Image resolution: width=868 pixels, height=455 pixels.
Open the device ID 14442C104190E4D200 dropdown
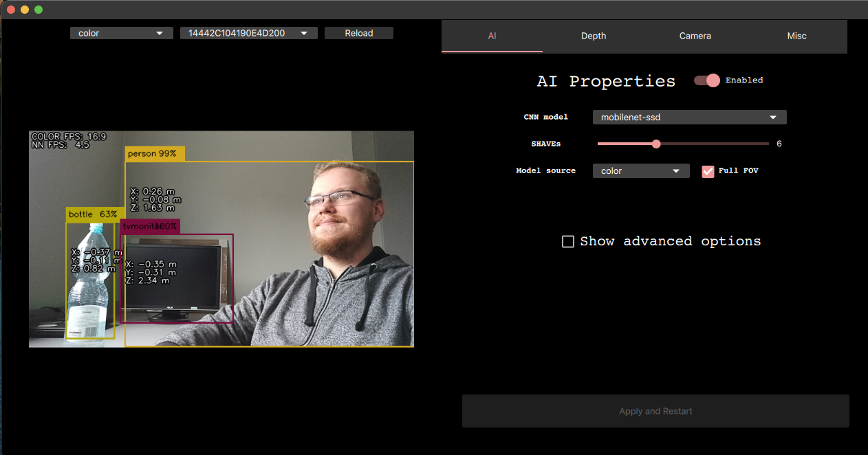248,33
